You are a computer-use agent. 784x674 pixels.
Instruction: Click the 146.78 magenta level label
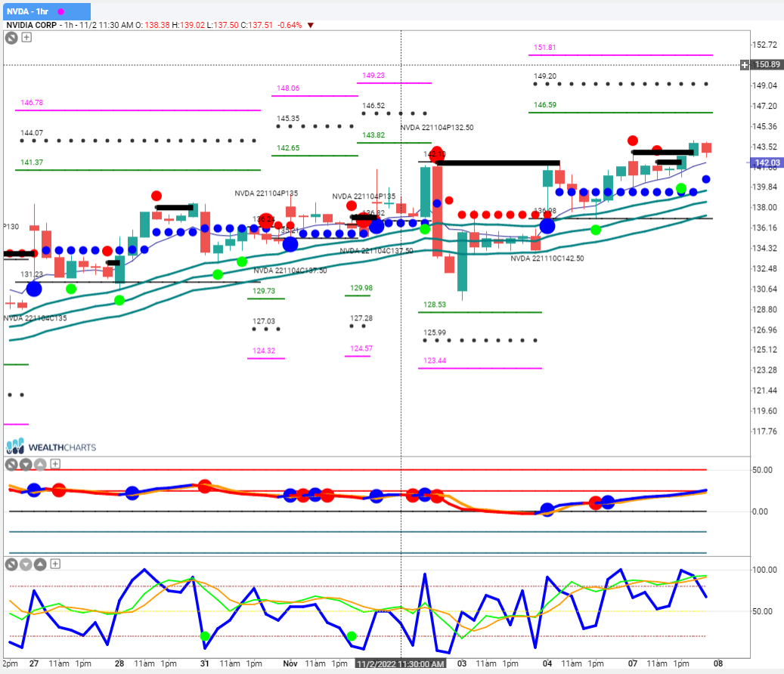32,103
